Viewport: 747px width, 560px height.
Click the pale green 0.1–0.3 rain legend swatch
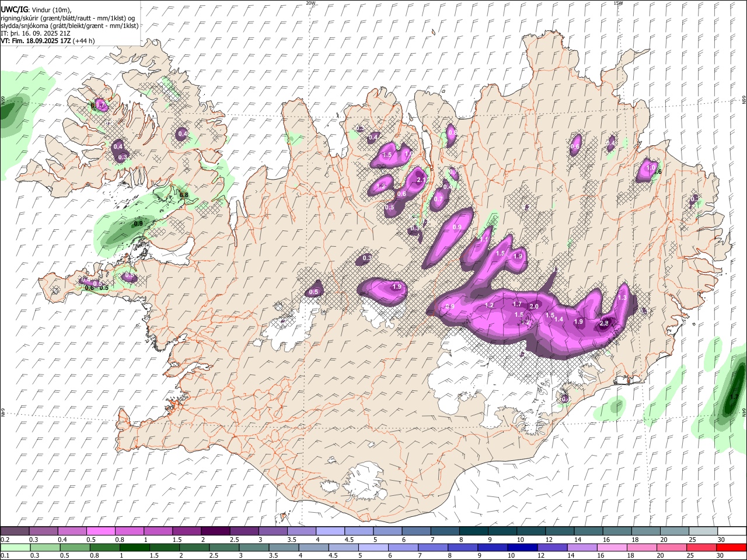[15, 547]
